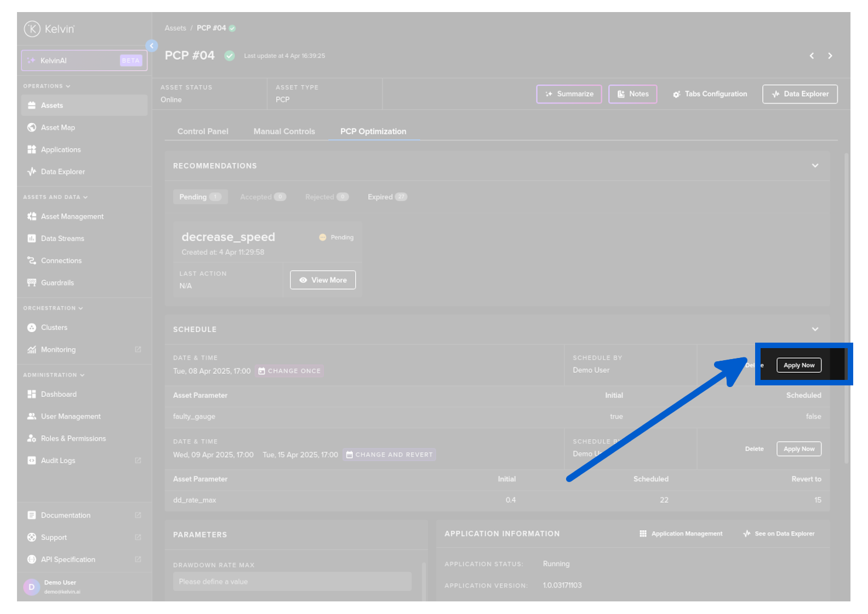This screenshot has height=614, width=868.
Task: Open the Asset Map page
Action: pyautogui.click(x=58, y=128)
